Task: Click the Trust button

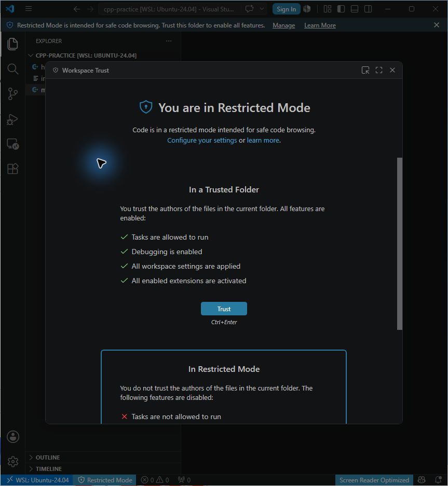Action: 224,309
